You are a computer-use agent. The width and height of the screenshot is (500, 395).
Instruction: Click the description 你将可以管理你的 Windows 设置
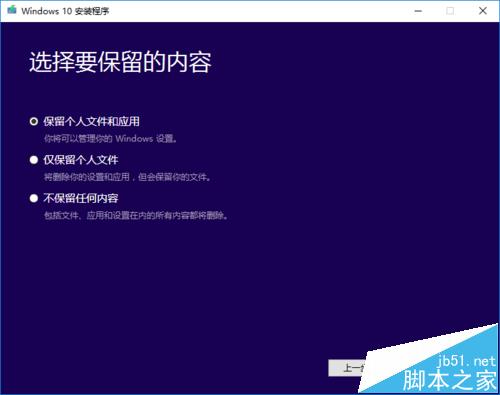[111, 138]
